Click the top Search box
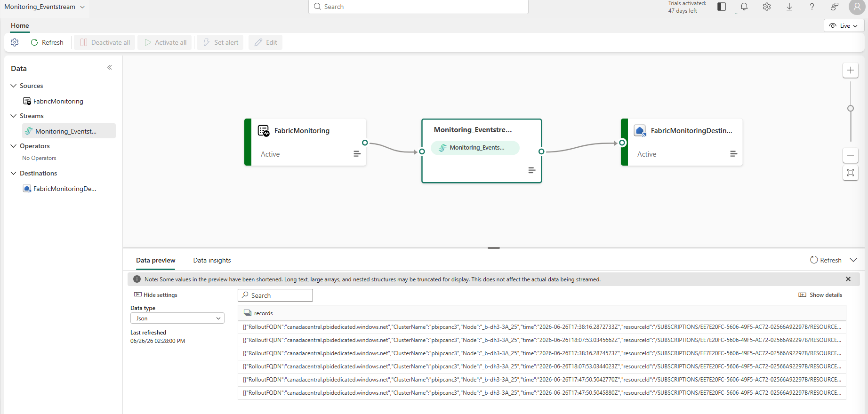The height and width of the screenshot is (414, 868). (418, 7)
